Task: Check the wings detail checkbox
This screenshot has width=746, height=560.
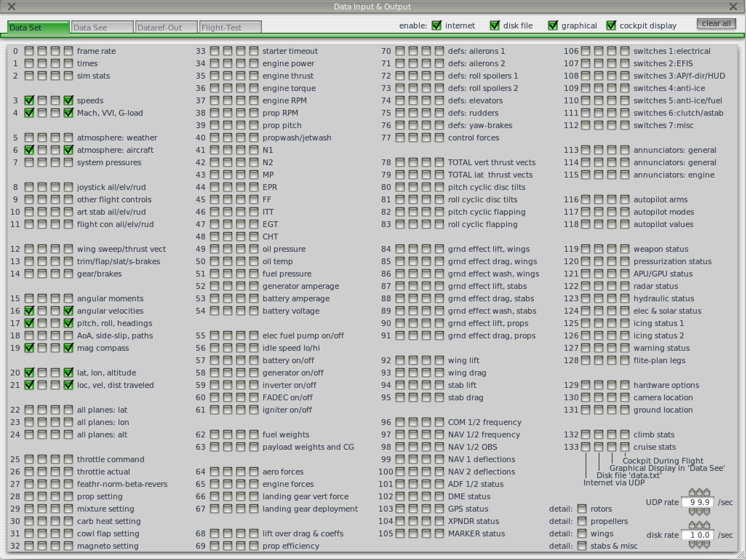Action: (582, 533)
